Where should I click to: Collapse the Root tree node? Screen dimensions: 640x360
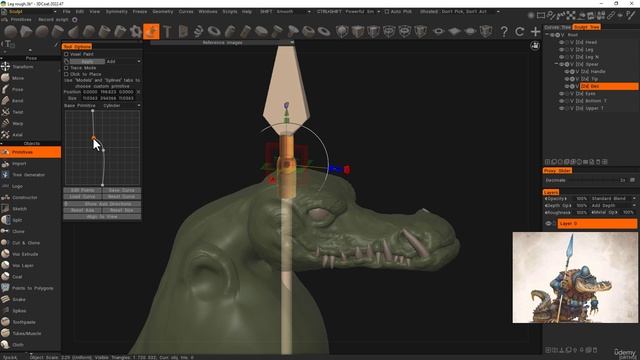point(547,35)
